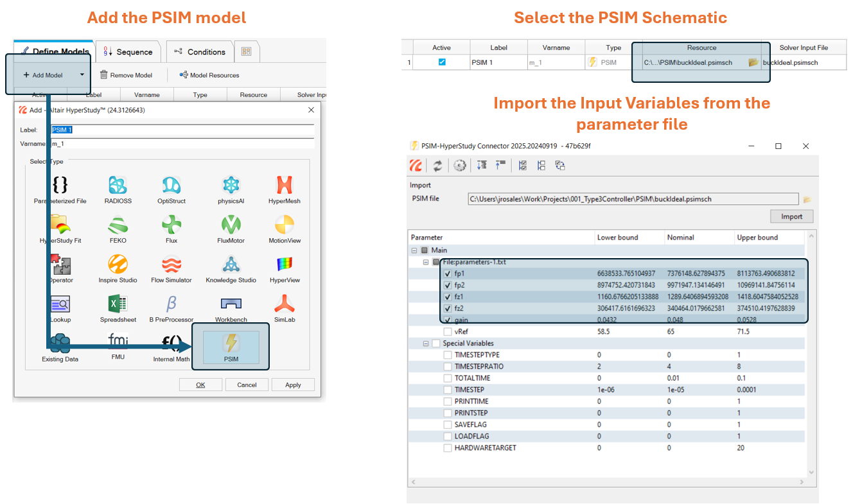Uncheck the fp1 parameter
The height and width of the screenshot is (504, 862).
448,274
